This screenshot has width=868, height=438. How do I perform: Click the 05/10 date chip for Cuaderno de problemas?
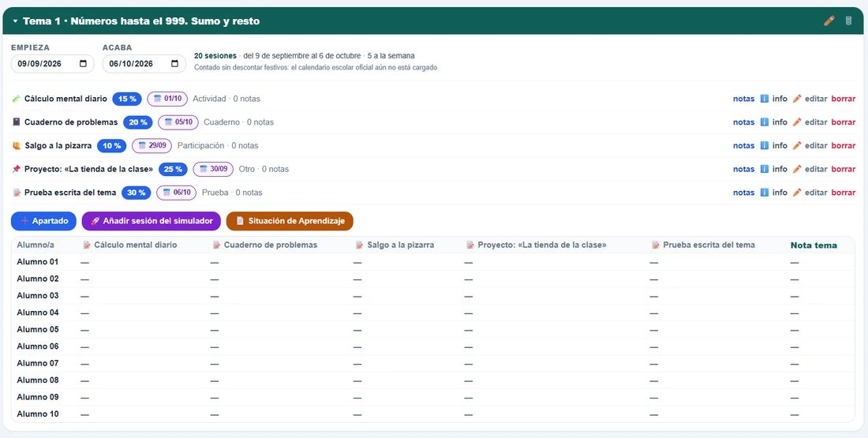click(x=178, y=122)
